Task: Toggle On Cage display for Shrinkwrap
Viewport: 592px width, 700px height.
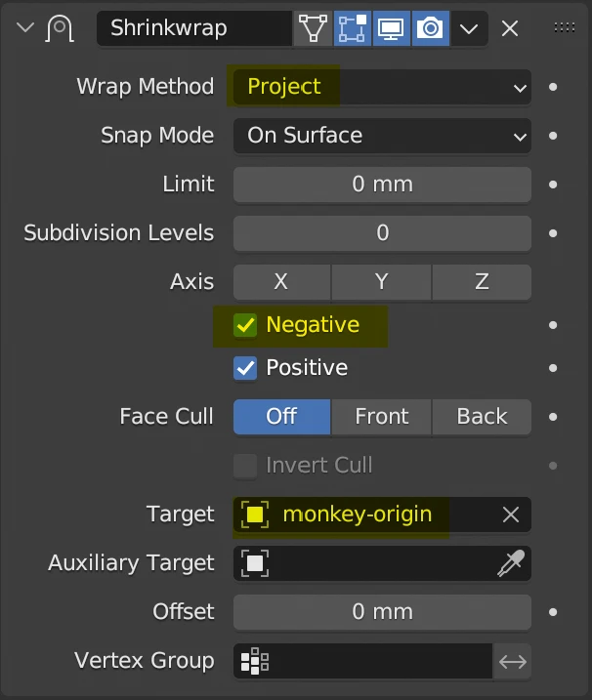Action: pos(313,28)
